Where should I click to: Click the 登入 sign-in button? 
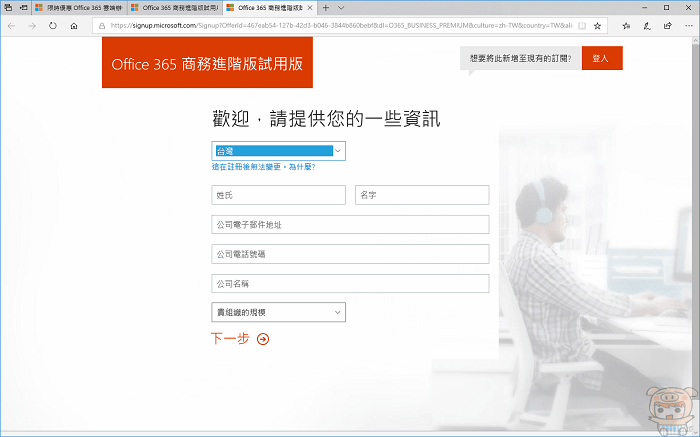(602, 58)
